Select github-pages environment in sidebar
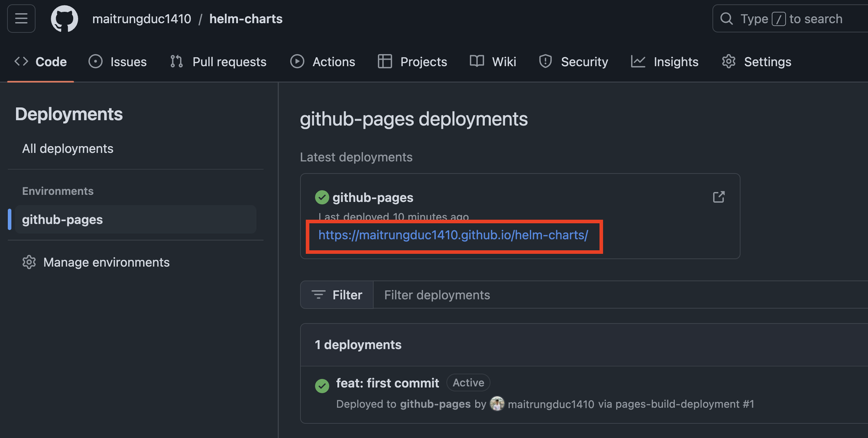Viewport: 868px width, 438px height. click(63, 220)
